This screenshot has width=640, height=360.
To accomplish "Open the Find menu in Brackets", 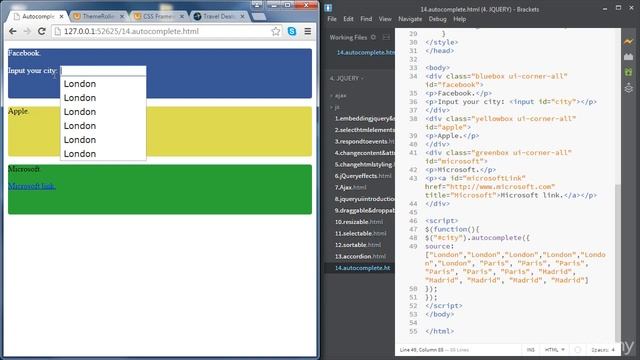I will [x=366, y=19].
